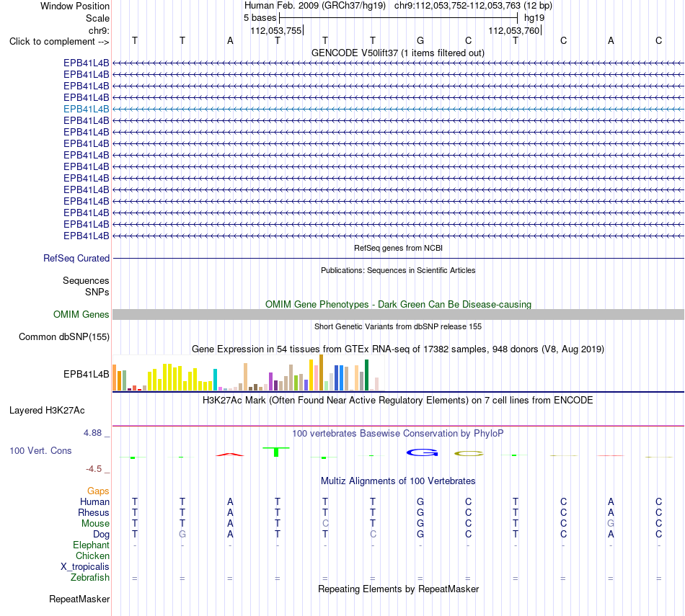This screenshot has height=616, width=685.
Task: Select the Mouse species row label
Action: [x=95, y=524]
